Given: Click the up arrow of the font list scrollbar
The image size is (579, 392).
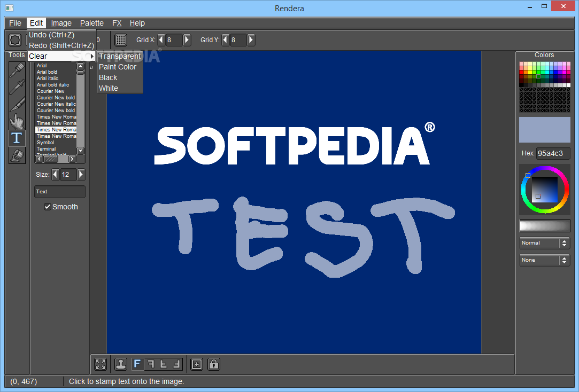Looking at the screenshot, I should point(81,66).
